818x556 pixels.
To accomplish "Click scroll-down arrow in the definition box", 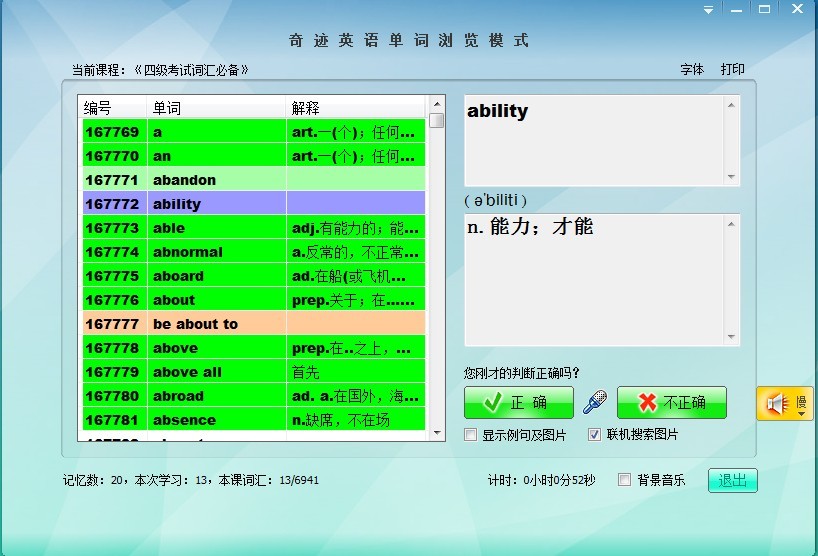I will 732,338.
